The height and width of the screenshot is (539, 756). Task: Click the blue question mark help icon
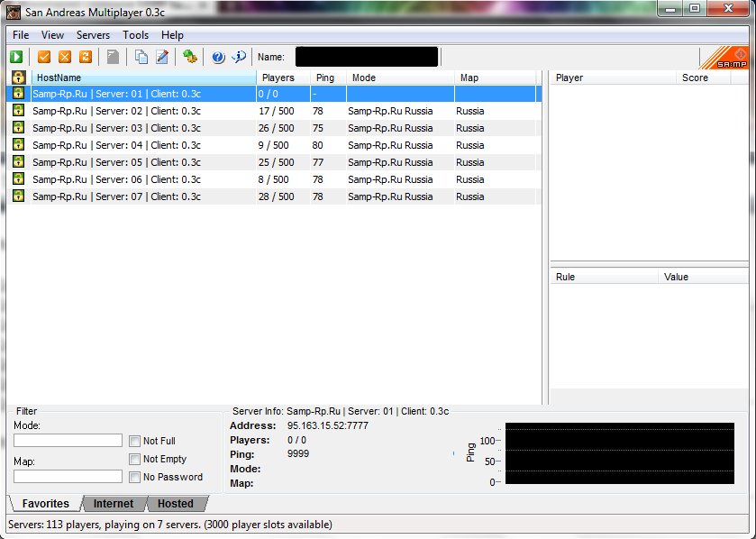click(218, 57)
